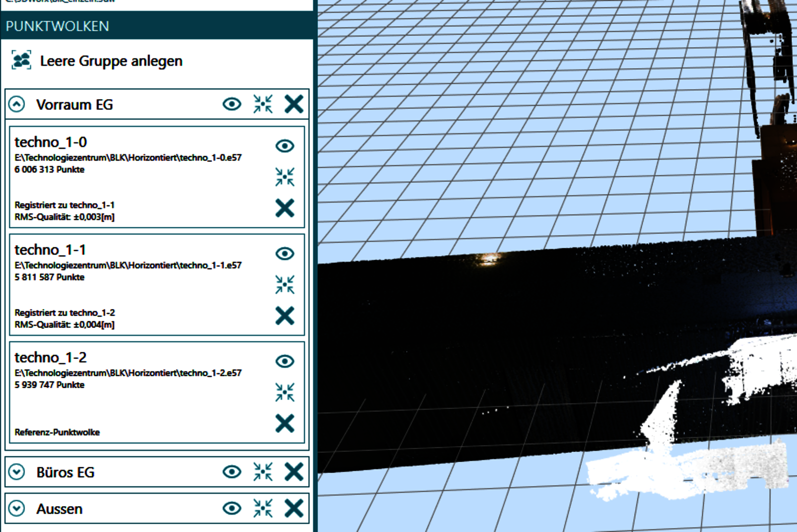Viewport: 797px width, 532px height.
Task: Toggle visibility of Aussen group
Action: click(x=232, y=508)
